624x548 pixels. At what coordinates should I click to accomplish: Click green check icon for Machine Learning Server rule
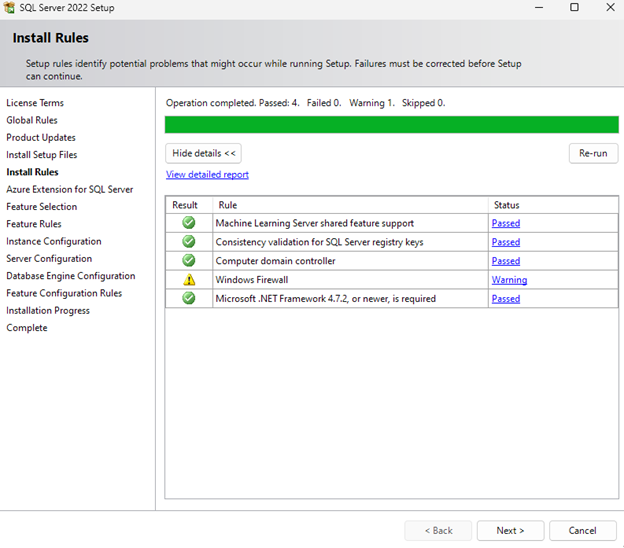(x=189, y=223)
